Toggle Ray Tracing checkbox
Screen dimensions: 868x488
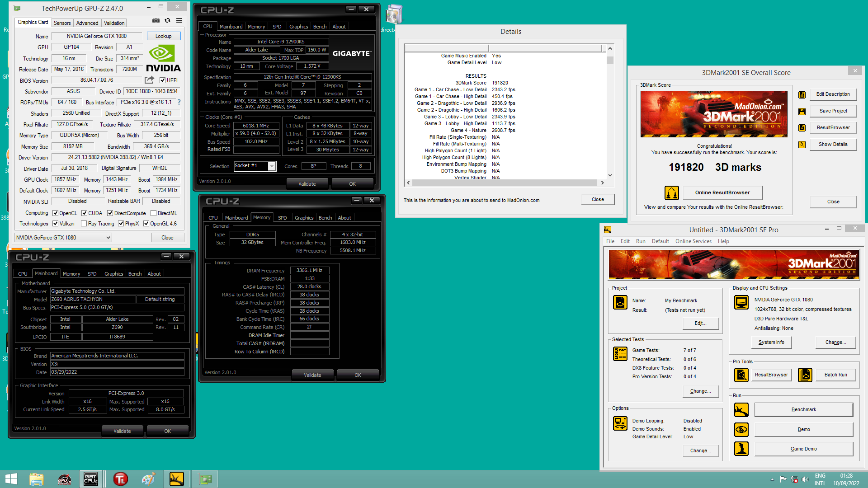pos(84,224)
